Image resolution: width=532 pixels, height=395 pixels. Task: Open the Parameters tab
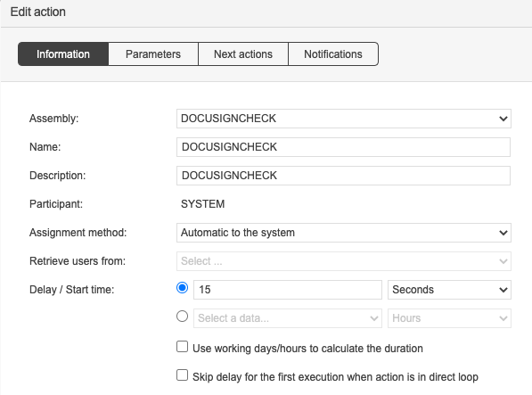(x=153, y=54)
